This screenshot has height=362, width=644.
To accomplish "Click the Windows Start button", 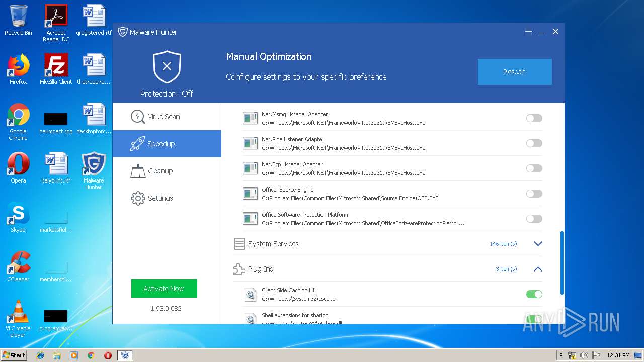I will (x=14, y=355).
